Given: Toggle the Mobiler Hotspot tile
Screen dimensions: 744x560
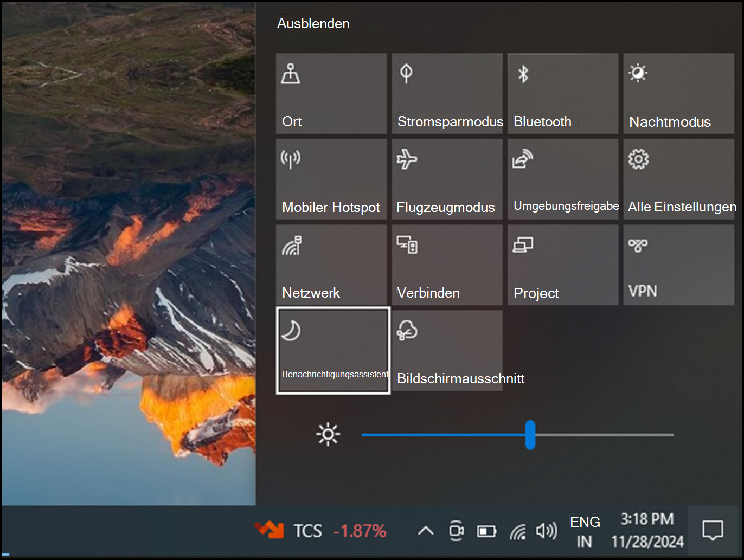Looking at the screenshot, I should click(331, 179).
